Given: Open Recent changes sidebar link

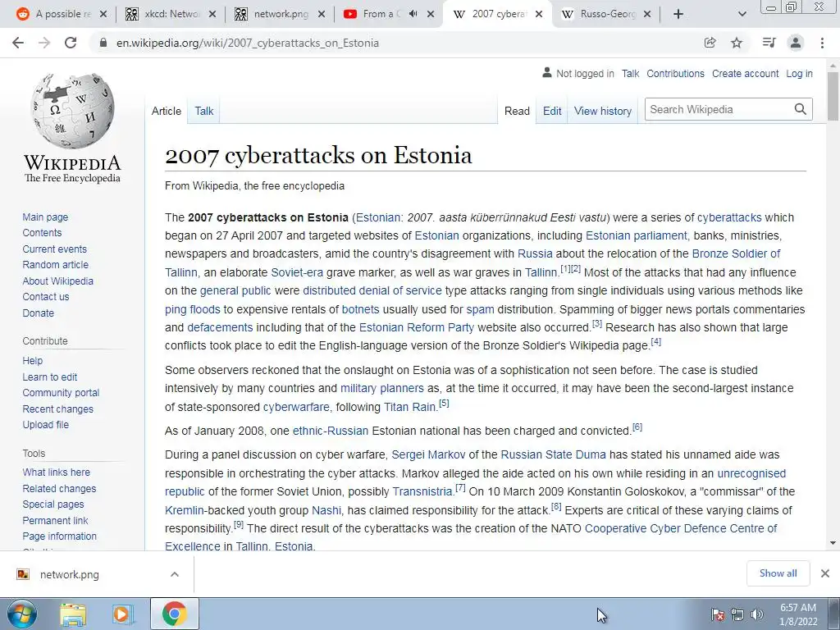Looking at the screenshot, I should pos(58,409).
